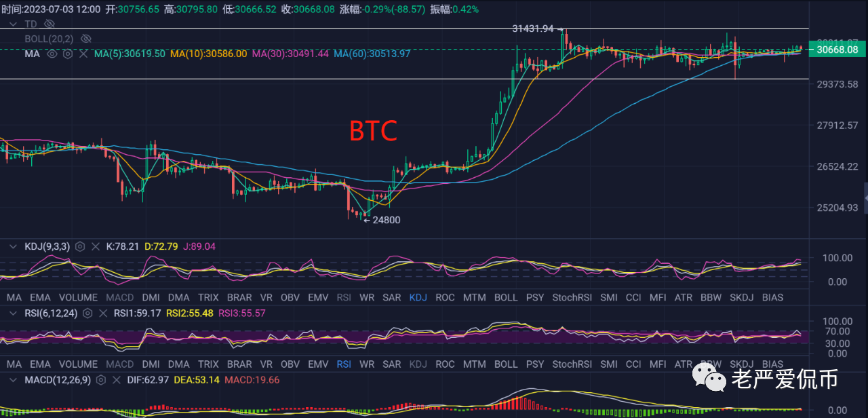Open the MACD(12,26,9) settings hexagon icon

coord(101,379)
